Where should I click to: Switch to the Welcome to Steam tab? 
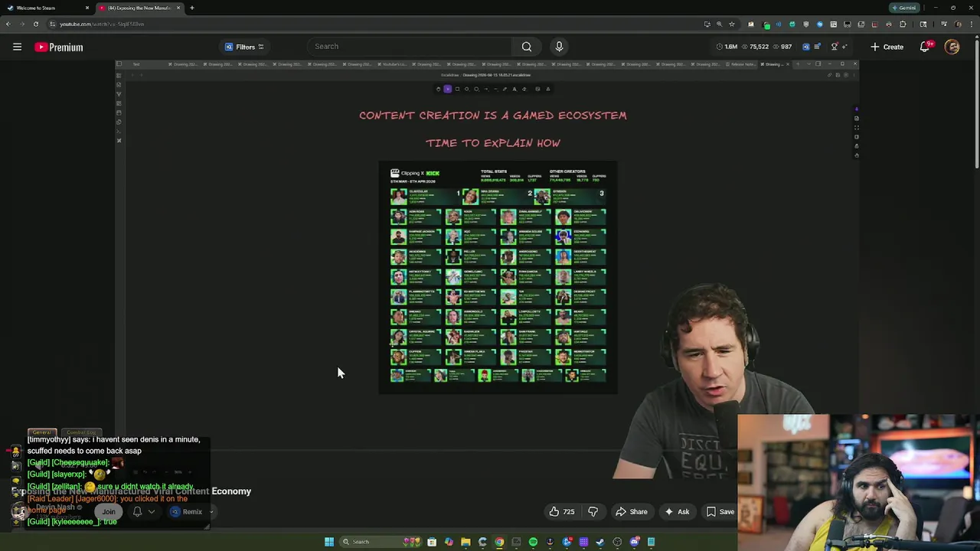[46, 8]
